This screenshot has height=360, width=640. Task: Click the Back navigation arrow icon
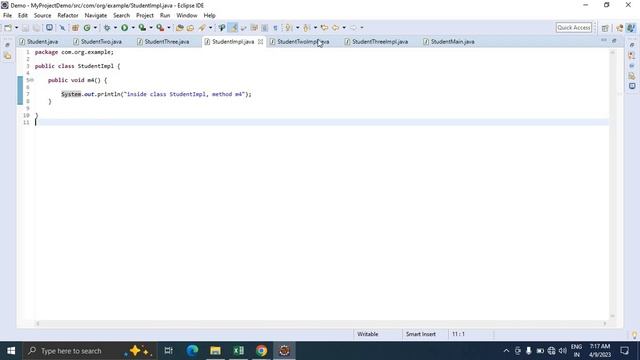pos(336,28)
